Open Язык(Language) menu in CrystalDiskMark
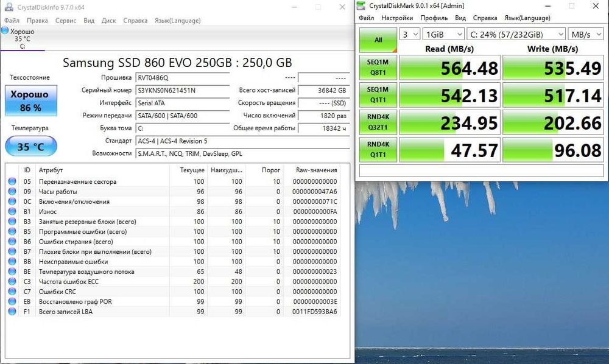The height and width of the screenshot is (364, 609). 527,18
